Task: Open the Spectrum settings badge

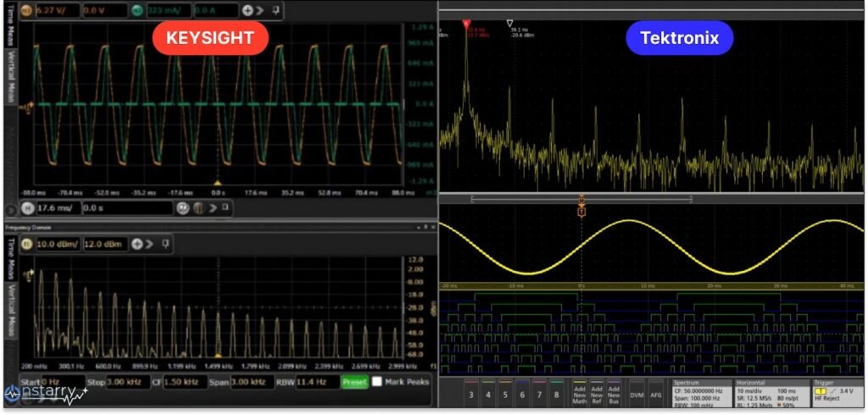Action: coord(701,392)
